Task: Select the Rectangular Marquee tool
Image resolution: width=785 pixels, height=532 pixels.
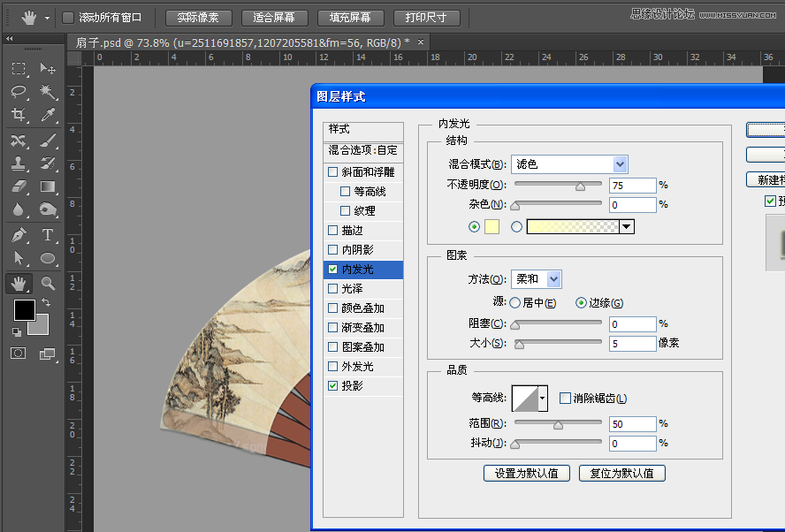Action: pyautogui.click(x=19, y=69)
